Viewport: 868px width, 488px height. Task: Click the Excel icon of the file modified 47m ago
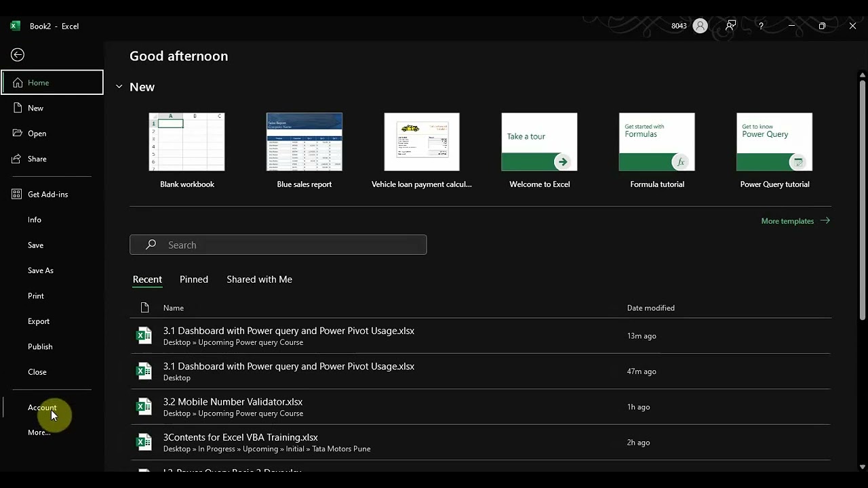click(144, 371)
